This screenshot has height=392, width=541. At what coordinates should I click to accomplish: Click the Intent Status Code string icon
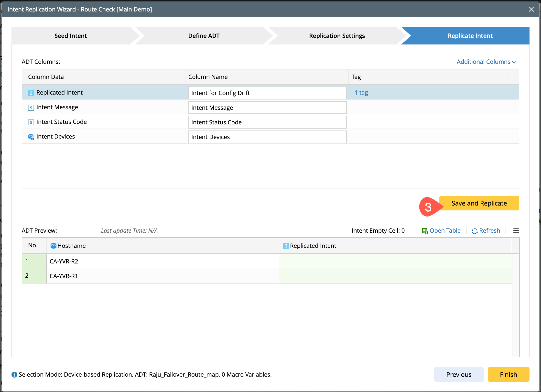coord(31,122)
